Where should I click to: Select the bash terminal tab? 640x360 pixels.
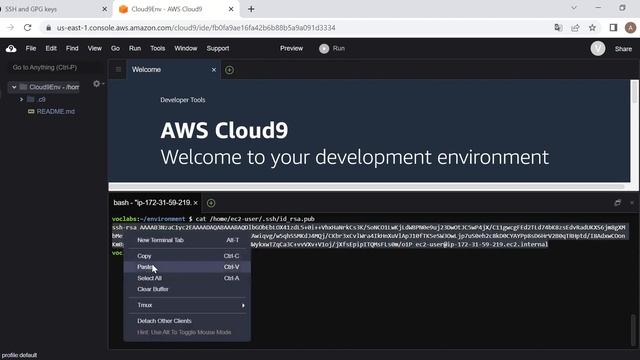[x=152, y=202]
